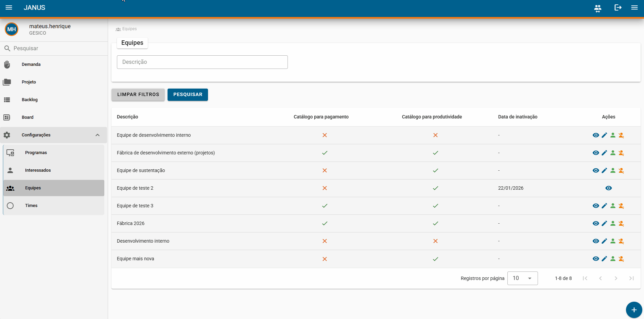Viewport: 644px width, 319px height.
Task: Click orange person-off icon for Equipe mais nova
Action: click(x=621, y=259)
